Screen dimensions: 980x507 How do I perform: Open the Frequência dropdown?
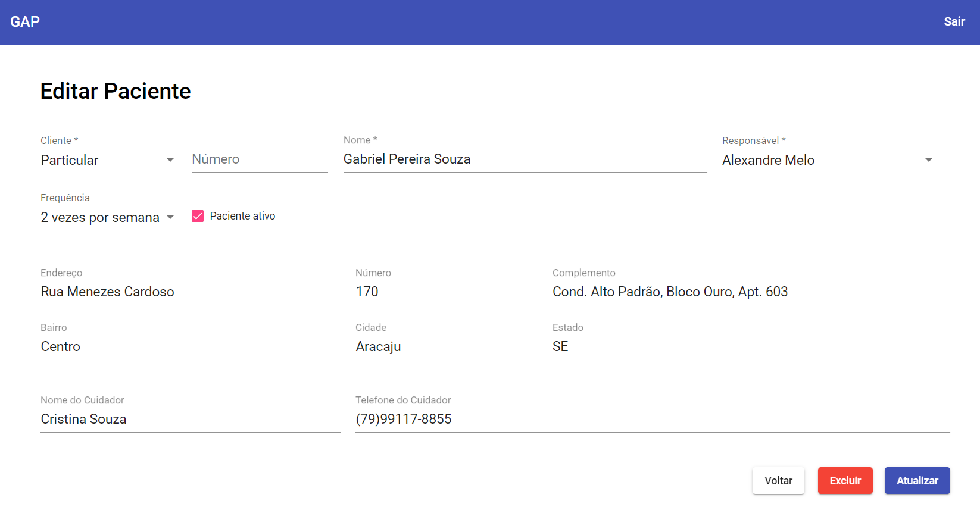point(107,217)
